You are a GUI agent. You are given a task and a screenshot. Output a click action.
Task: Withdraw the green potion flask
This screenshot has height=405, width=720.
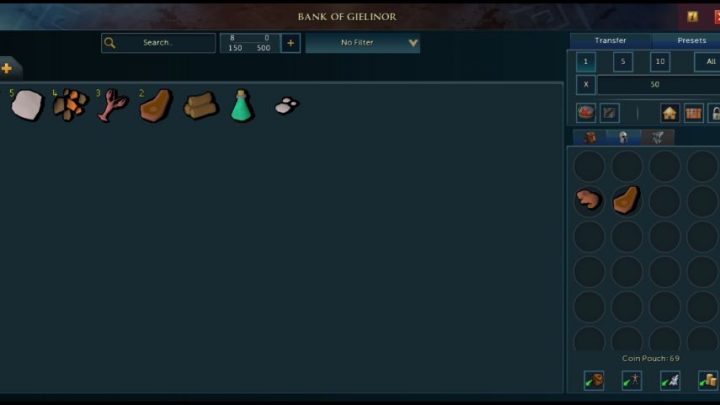click(242, 106)
